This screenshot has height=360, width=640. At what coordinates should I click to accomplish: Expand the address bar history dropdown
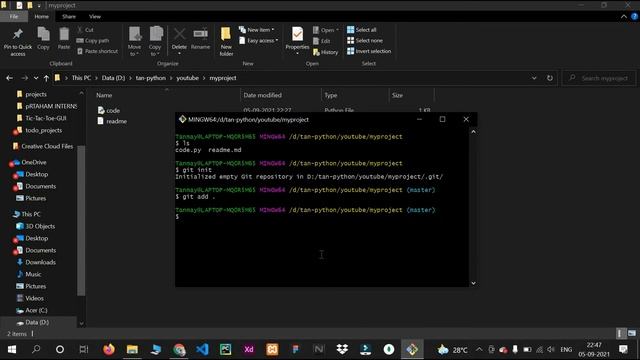(x=534, y=78)
